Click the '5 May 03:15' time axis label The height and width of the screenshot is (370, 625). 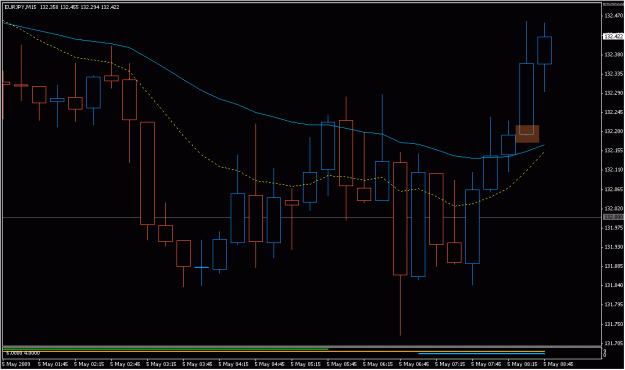(x=161, y=364)
